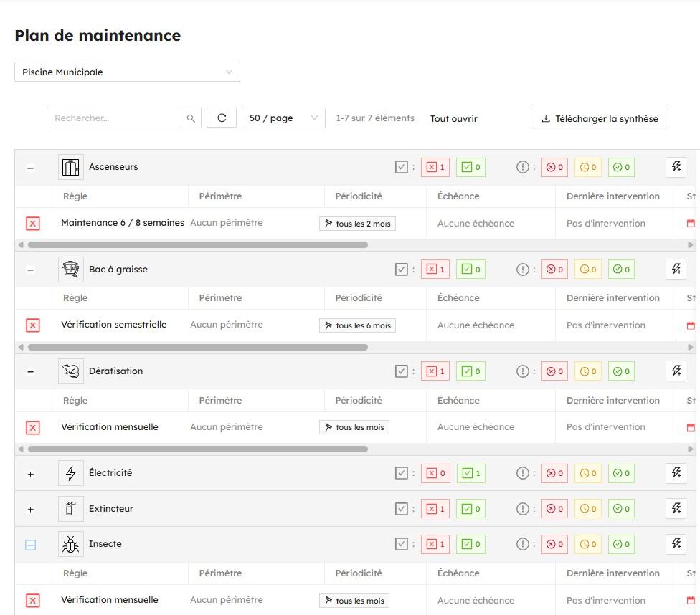Viewport: 700px width, 615px height.
Task: Collapse the Insecte category
Action: [30, 544]
